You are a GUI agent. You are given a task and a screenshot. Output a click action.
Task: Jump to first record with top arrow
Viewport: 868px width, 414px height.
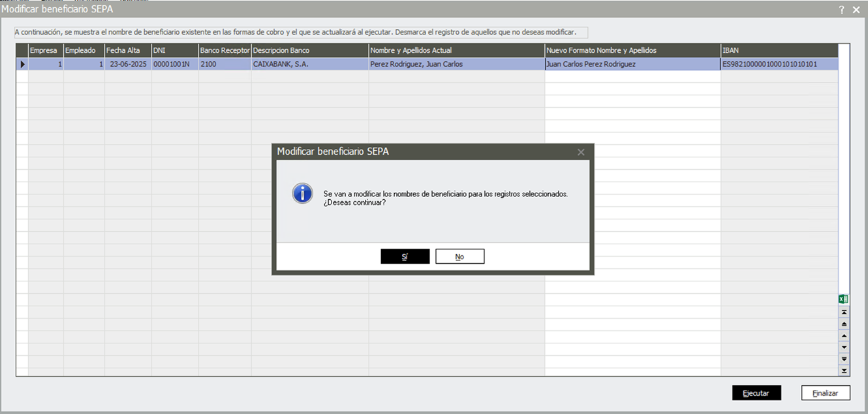click(x=844, y=312)
